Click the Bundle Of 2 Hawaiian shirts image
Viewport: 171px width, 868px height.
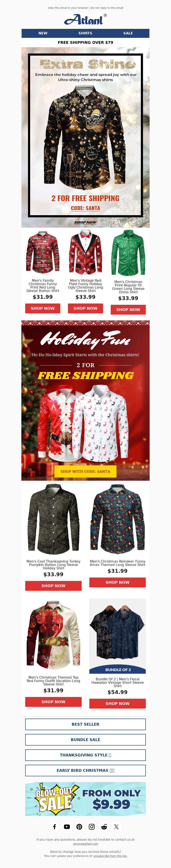coord(117,636)
